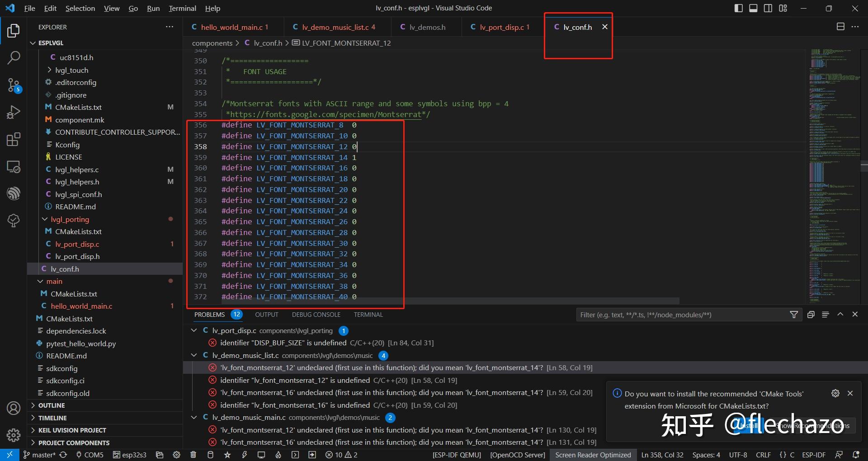Viewport: 868px width, 461px height.
Task: Show the TERMINAL panel tab
Action: tap(368, 315)
